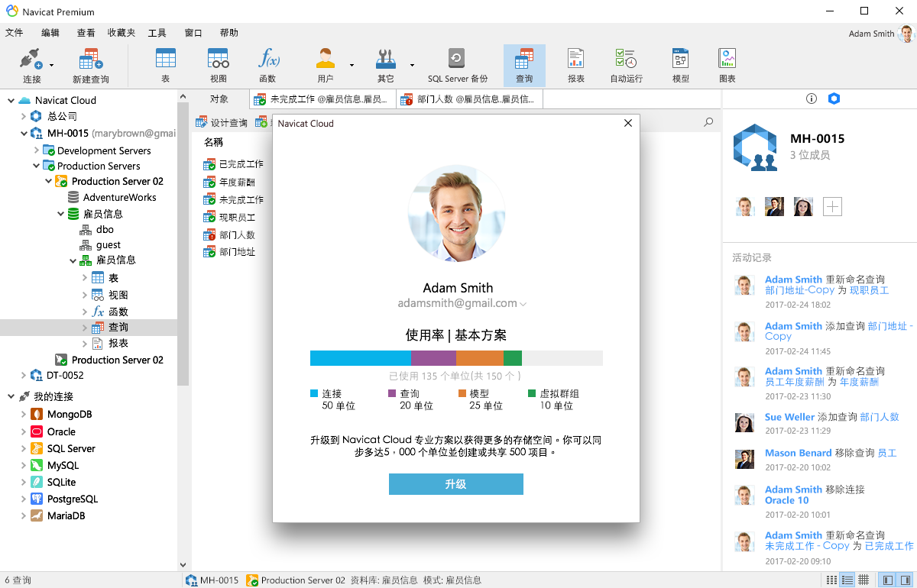Add a member with the plus icon
Screen dimensions: 917x588
832,206
